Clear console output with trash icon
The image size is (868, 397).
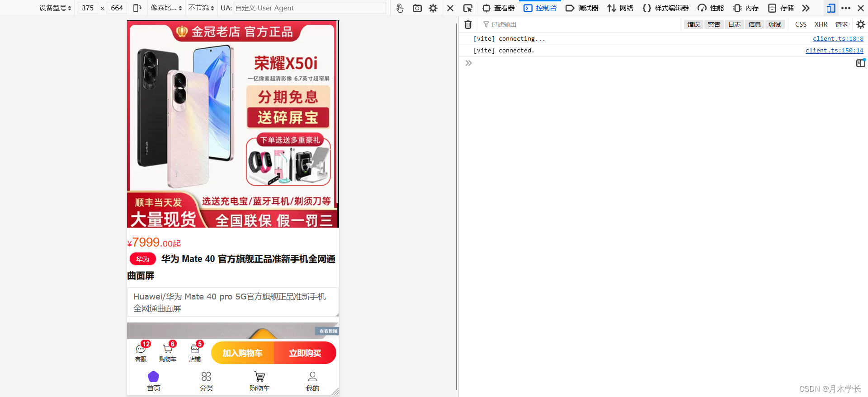coord(468,24)
